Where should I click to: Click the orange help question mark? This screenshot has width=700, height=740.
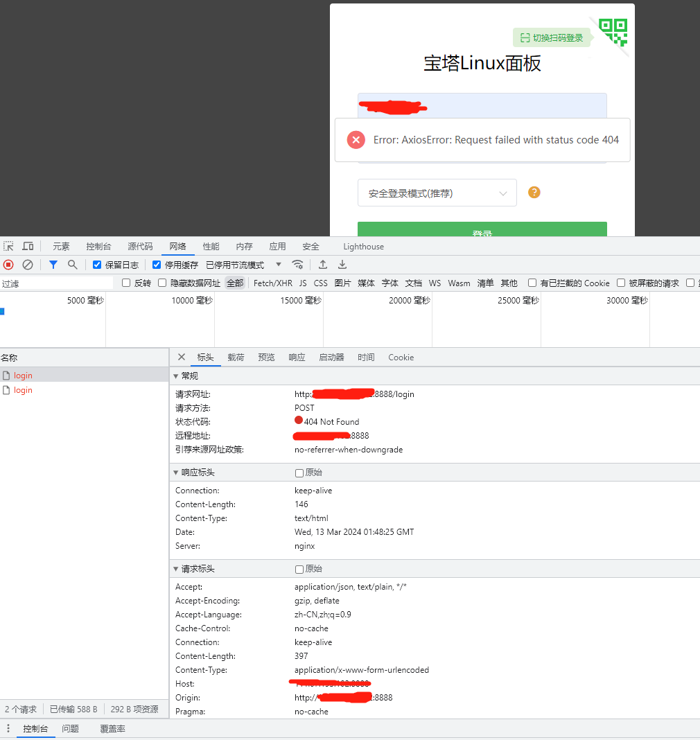[x=534, y=192]
